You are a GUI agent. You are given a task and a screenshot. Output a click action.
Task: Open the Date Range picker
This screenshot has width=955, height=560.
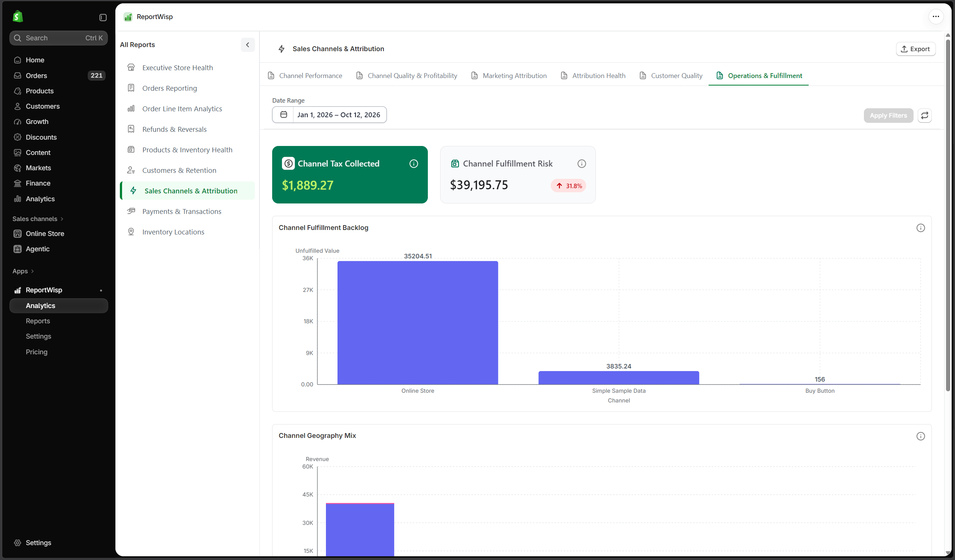click(x=329, y=115)
